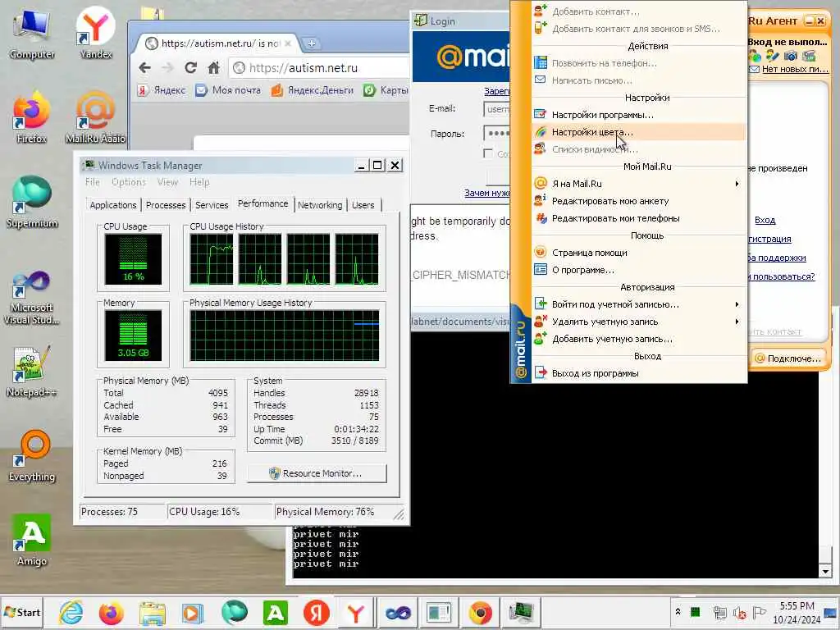Open Task Manager View menu
Screen dimensions: 840x630
tap(167, 182)
